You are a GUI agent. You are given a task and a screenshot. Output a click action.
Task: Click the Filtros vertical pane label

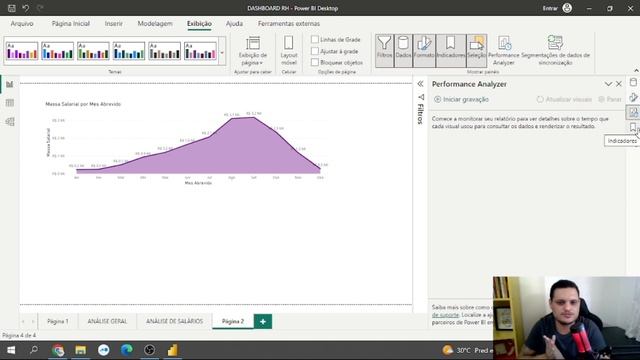click(420, 113)
